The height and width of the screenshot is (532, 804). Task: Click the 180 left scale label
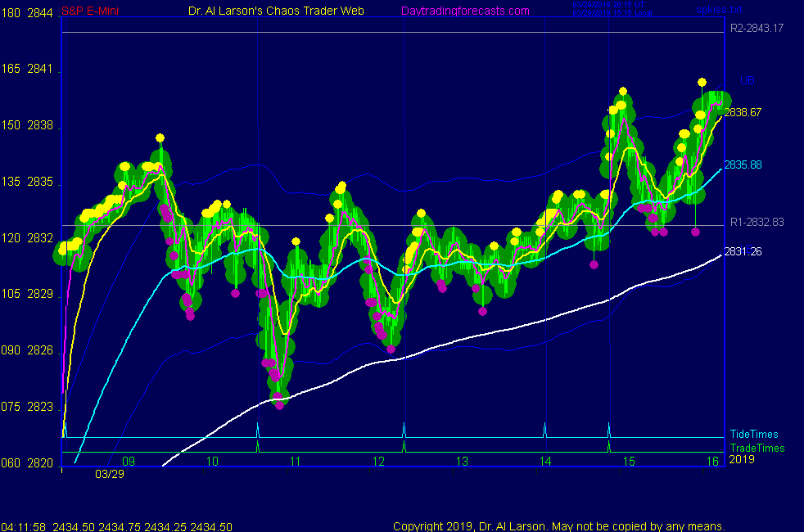click(x=11, y=13)
